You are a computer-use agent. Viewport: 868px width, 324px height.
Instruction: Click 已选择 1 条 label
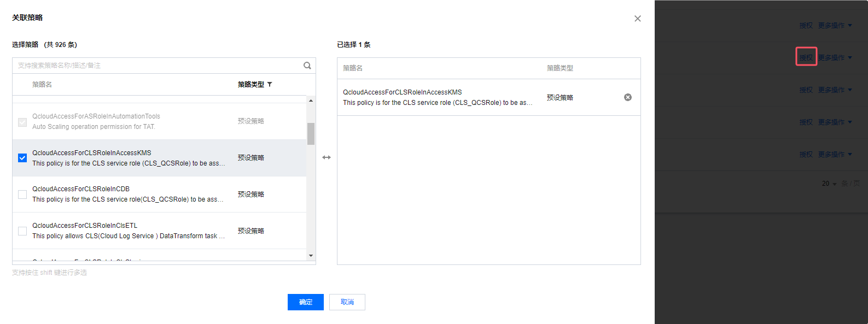(x=354, y=45)
